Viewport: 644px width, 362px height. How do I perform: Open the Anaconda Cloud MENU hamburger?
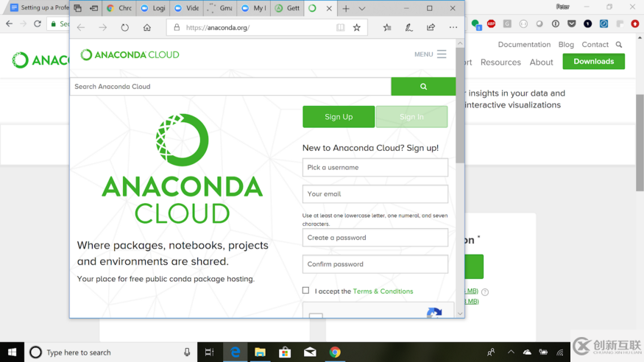tap(430, 54)
